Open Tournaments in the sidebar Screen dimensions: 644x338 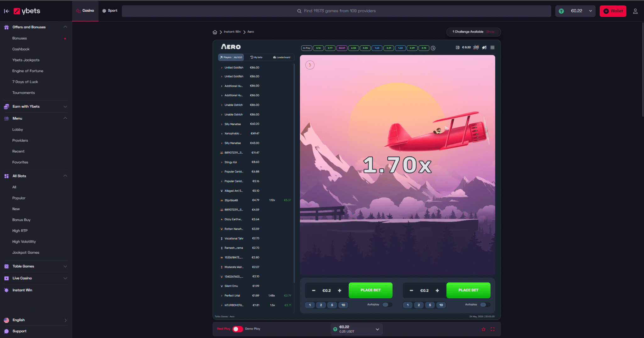(x=24, y=93)
